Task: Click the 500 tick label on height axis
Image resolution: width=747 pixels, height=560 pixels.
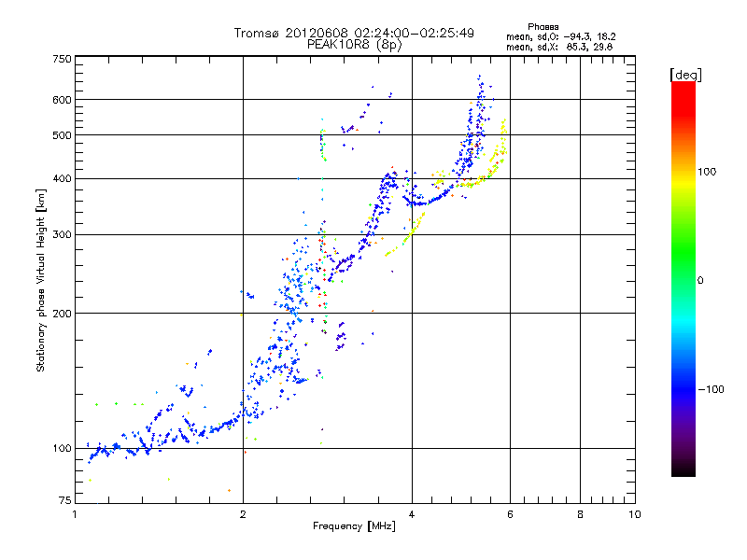Action: [x=62, y=135]
